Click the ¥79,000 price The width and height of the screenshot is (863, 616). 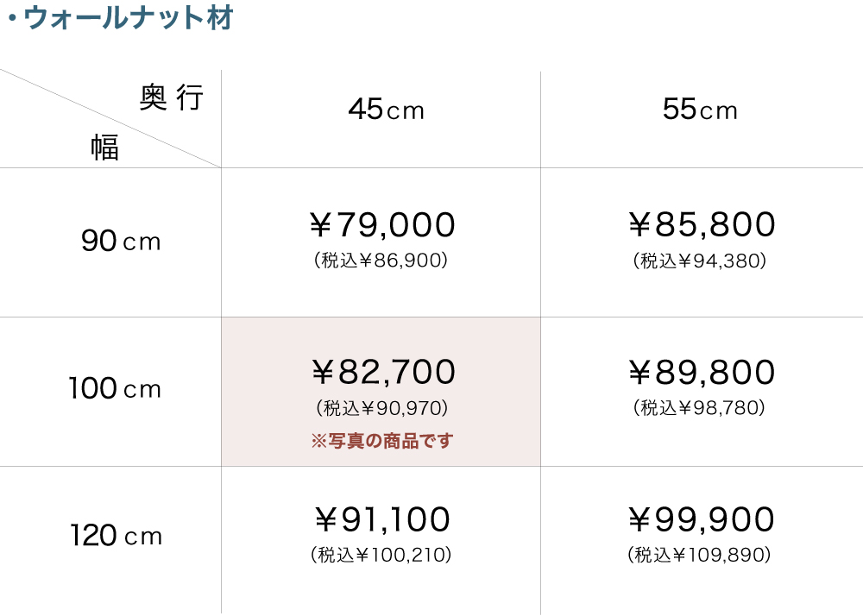click(x=382, y=225)
